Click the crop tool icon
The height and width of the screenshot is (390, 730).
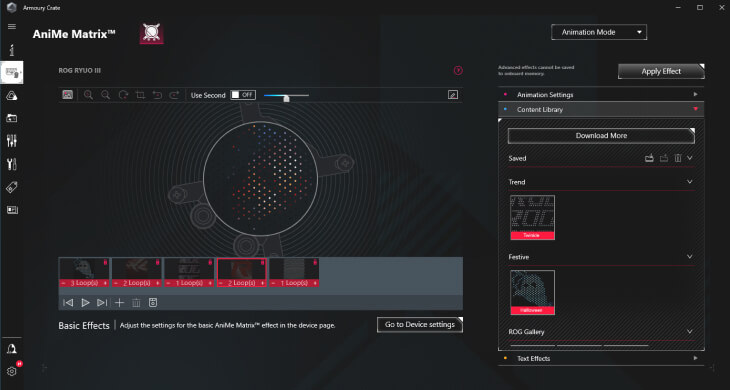pyautogui.click(x=140, y=95)
